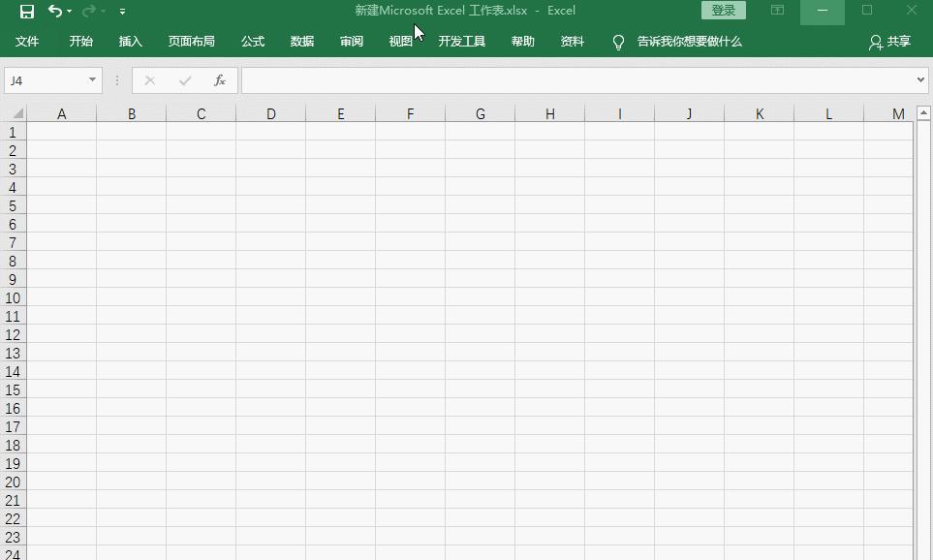Image resolution: width=933 pixels, height=560 pixels.
Task: Click the Enter (check) icon in formula bar
Action: [185, 80]
